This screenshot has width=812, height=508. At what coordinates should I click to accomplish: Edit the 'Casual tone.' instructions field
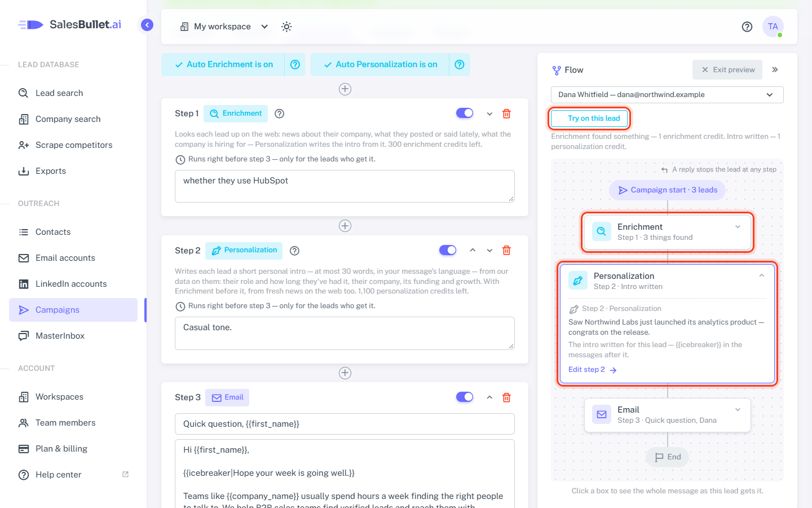tap(345, 333)
